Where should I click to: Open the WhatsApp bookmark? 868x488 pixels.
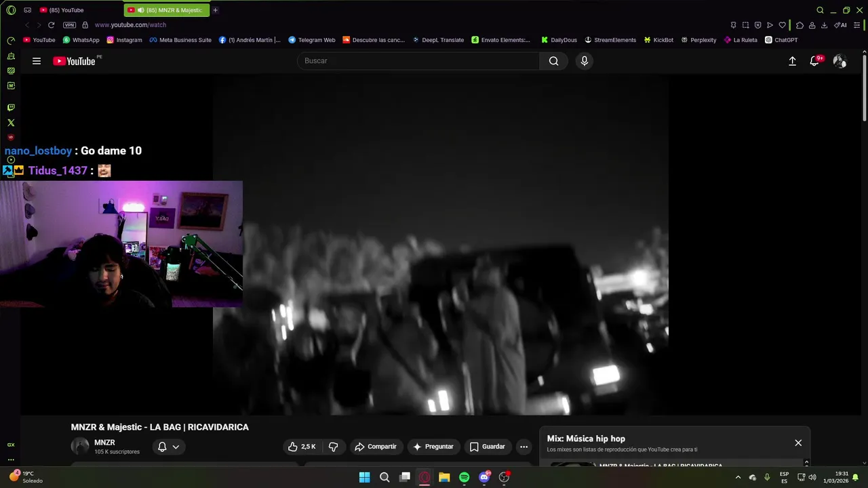coord(81,40)
